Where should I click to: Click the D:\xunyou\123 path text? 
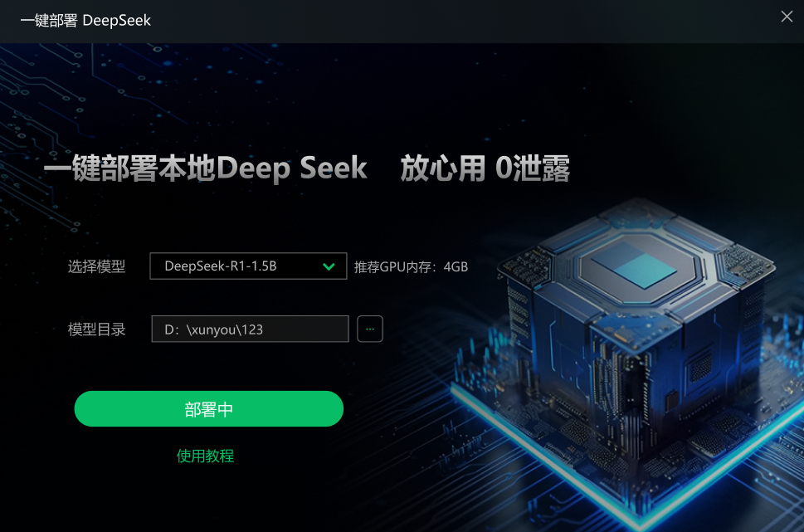click(214, 329)
